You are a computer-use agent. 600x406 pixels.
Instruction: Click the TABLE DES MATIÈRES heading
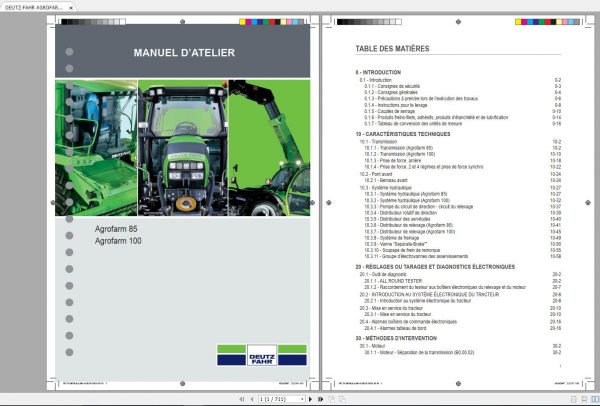(x=392, y=49)
